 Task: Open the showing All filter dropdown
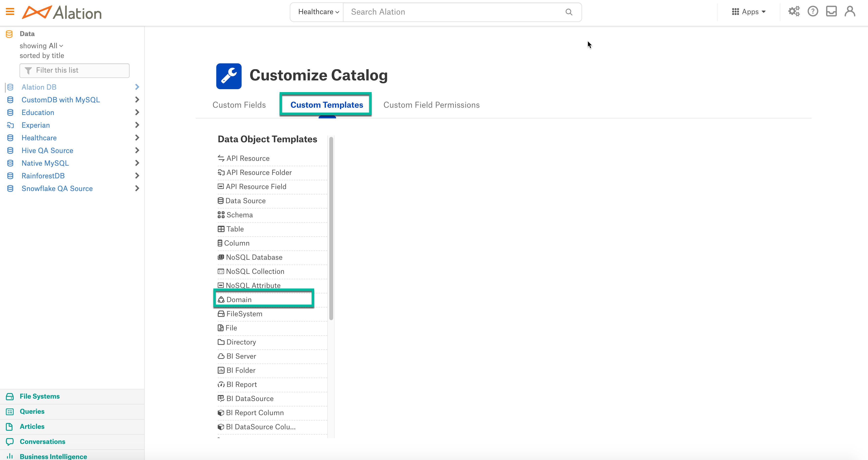click(x=41, y=46)
